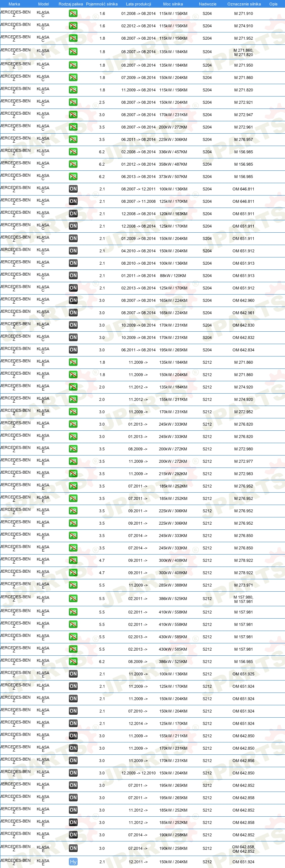This screenshot has width=285, height=868.
Task: Click the '215kW / 292KM' power cell
Action: [173, 474]
